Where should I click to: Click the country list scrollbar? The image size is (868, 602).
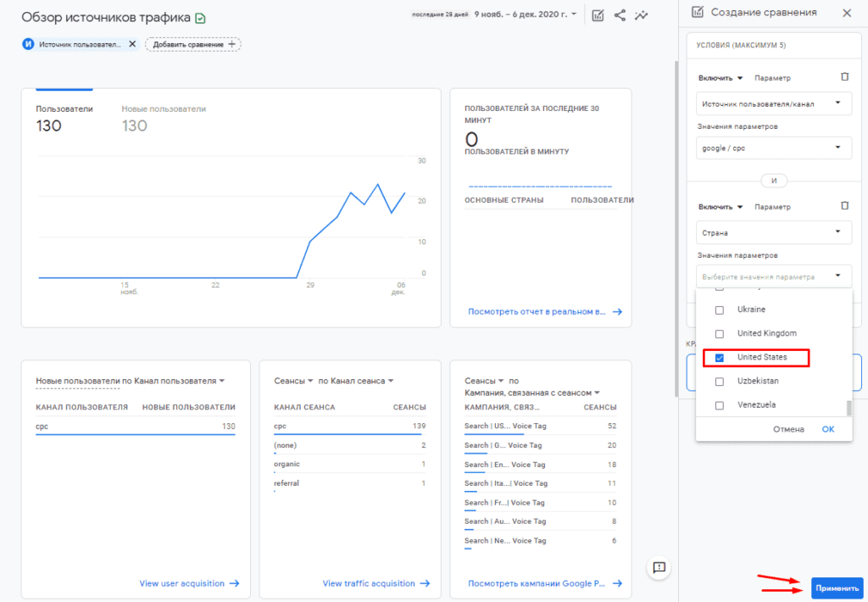(848, 408)
